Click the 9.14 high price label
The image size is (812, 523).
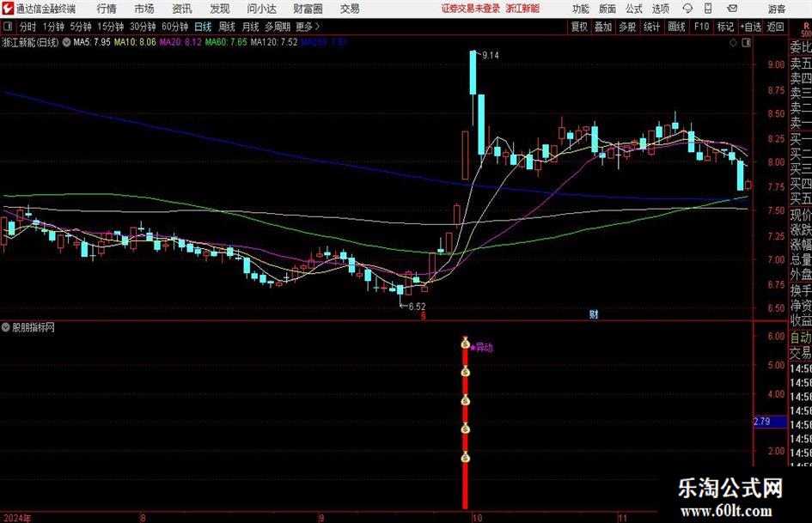(x=490, y=56)
